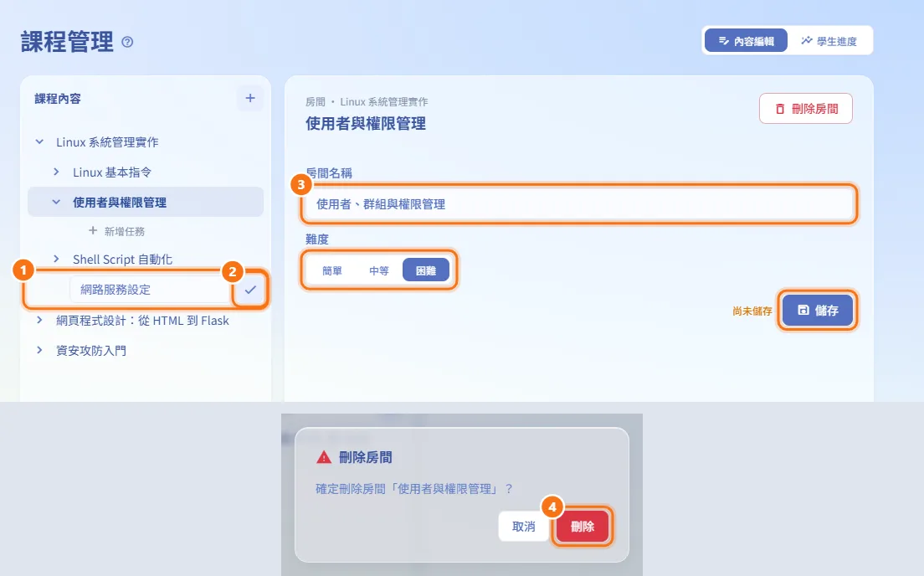Click the help icon beside 課程管理
This screenshot has width=924, height=576.
tap(127, 42)
